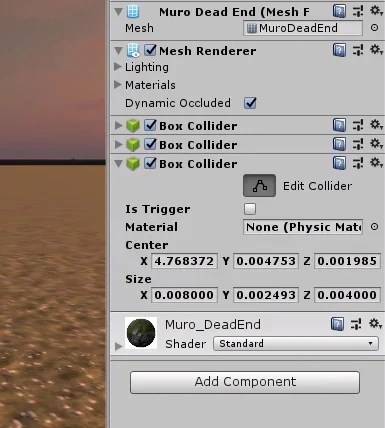Open Mesh Filter gear settings menu
Image resolution: width=385 pixels, height=428 pixels.
point(376,11)
